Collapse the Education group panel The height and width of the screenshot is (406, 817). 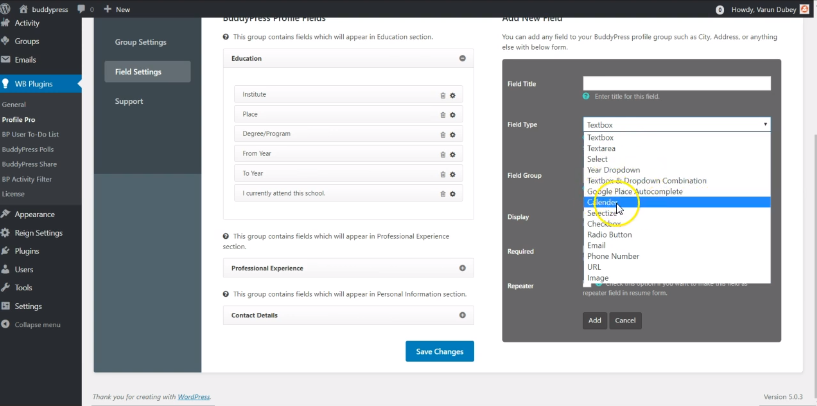(462, 58)
